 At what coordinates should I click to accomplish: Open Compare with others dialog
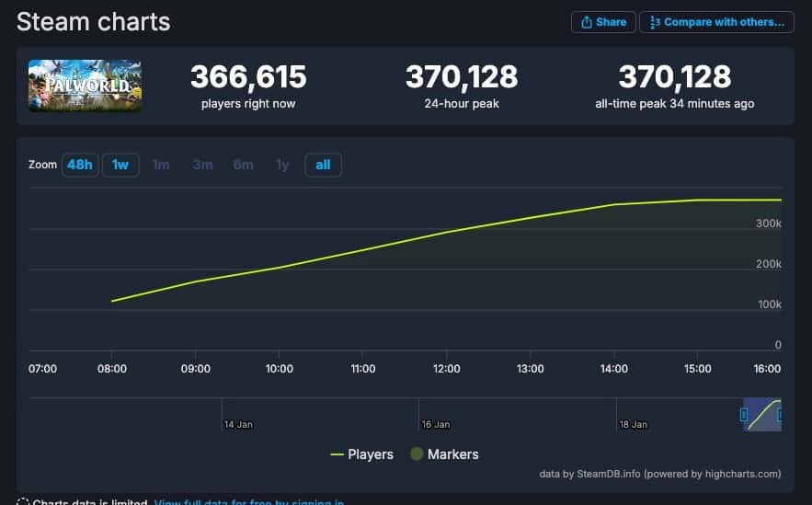tap(716, 22)
